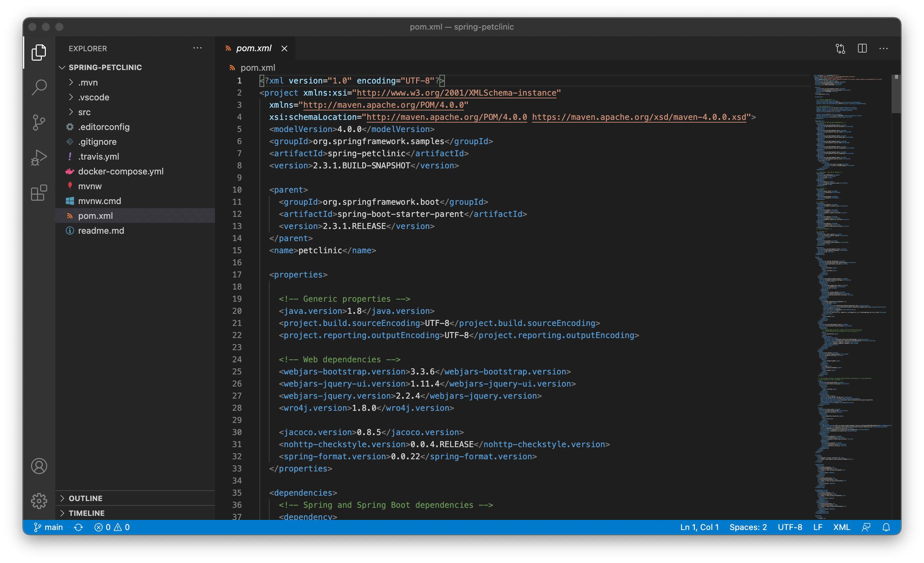Switch to the pom.xml editor tab
924x563 pixels.
pyautogui.click(x=253, y=48)
